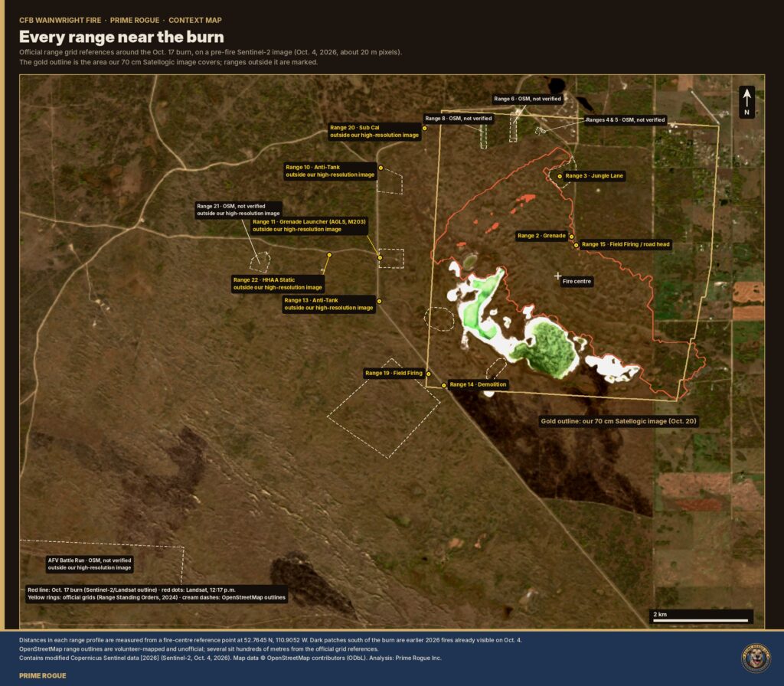Image resolution: width=784 pixels, height=686 pixels.
Task: Select the Range 10 · Anti-Tank label
Action: pyautogui.click(x=330, y=171)
